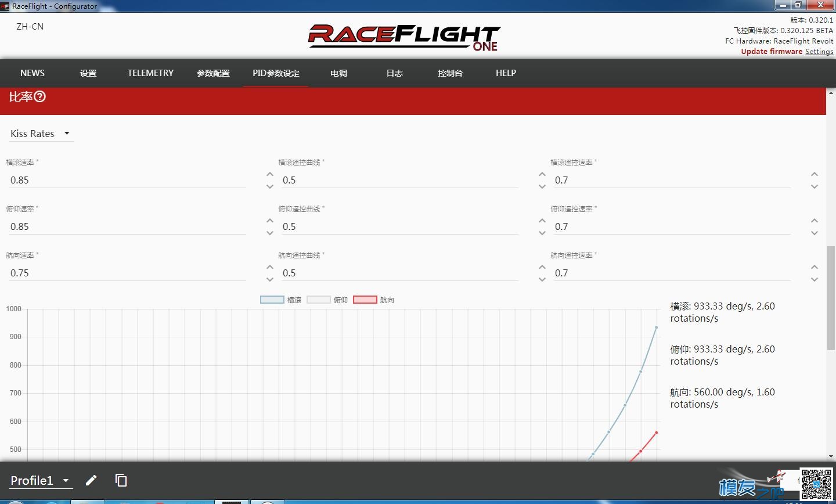The image size is (836, 504).
Task: Click the 俯仰遥控速率 input field
Action: point(671,226)
